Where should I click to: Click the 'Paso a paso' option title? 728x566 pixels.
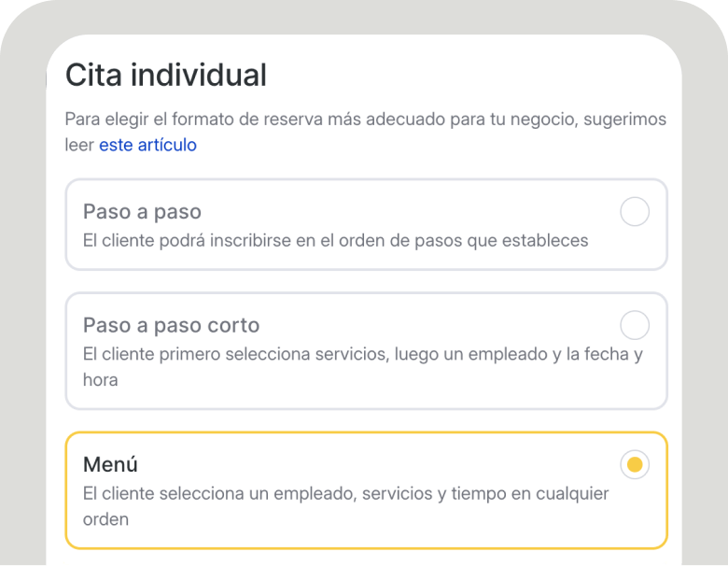pyautogui.click(x=142, y=212)
